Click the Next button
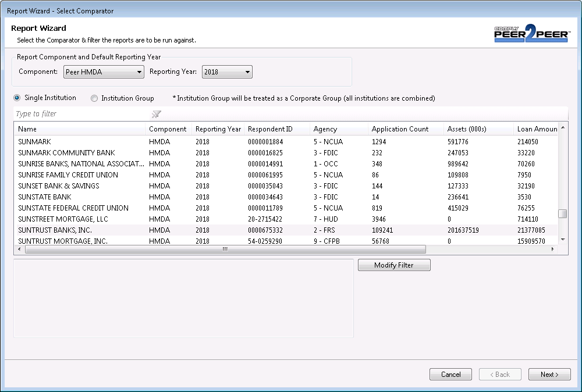 (549, 375)
